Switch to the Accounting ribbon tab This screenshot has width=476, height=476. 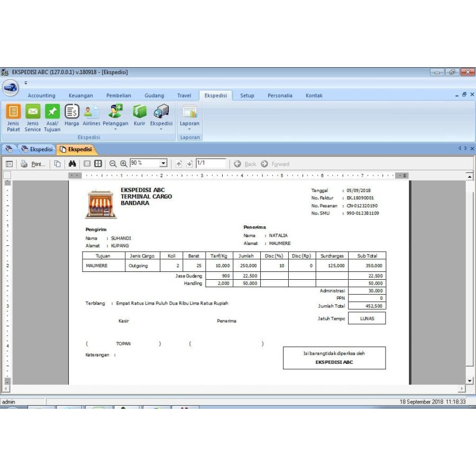coord(41,96)
